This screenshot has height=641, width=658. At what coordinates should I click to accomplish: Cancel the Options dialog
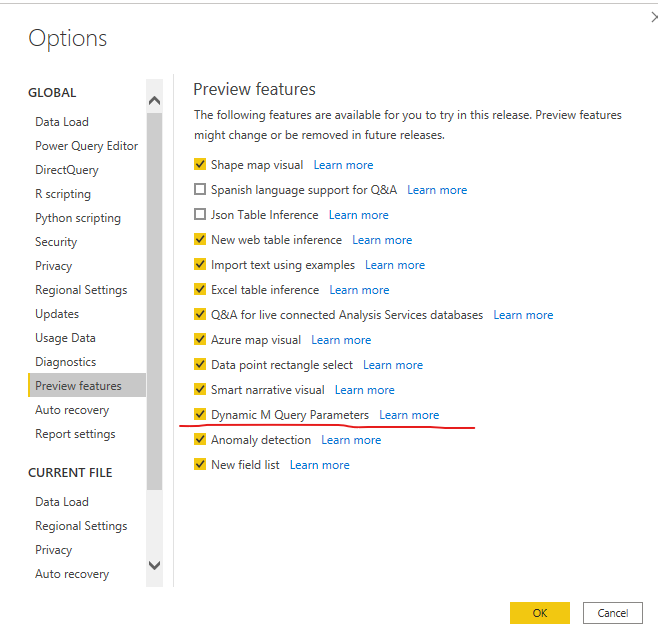[613, 613]
